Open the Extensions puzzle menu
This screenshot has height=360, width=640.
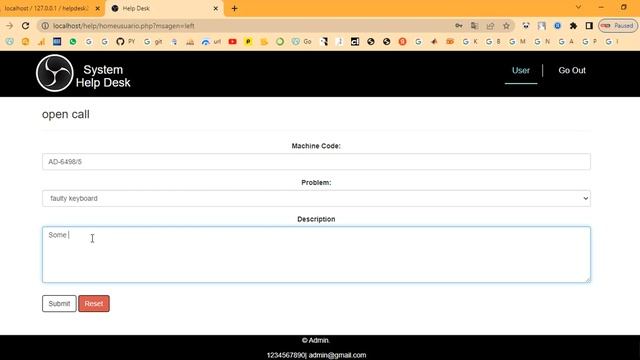573,26
